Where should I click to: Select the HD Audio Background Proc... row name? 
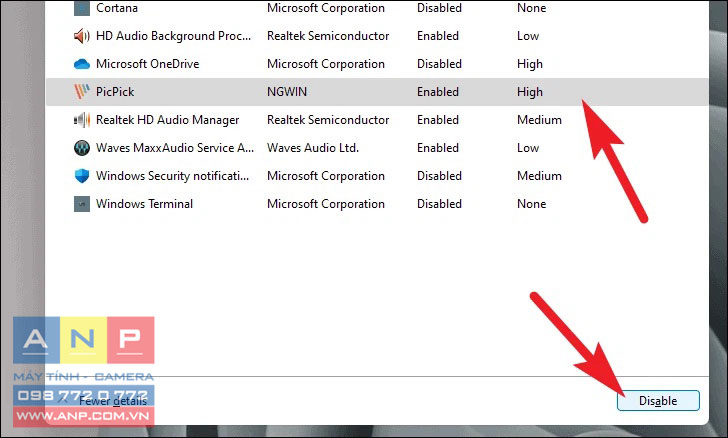(x=173, y=36)
